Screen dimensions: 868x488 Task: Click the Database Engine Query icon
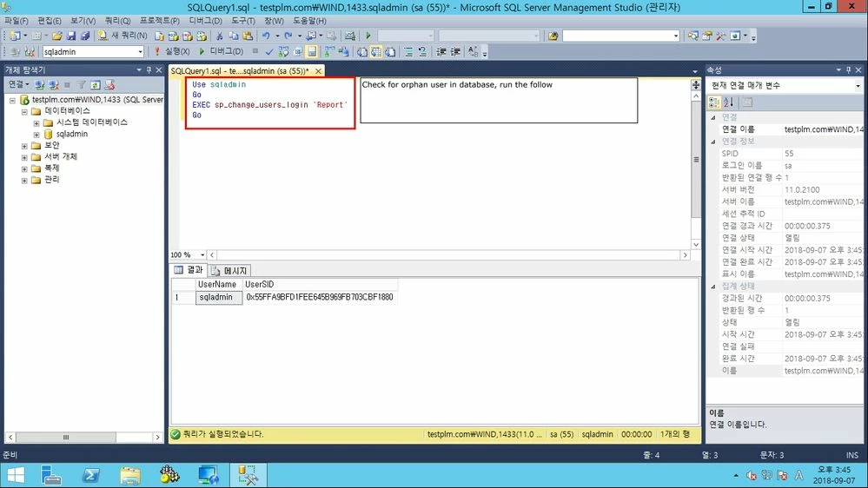159,36
